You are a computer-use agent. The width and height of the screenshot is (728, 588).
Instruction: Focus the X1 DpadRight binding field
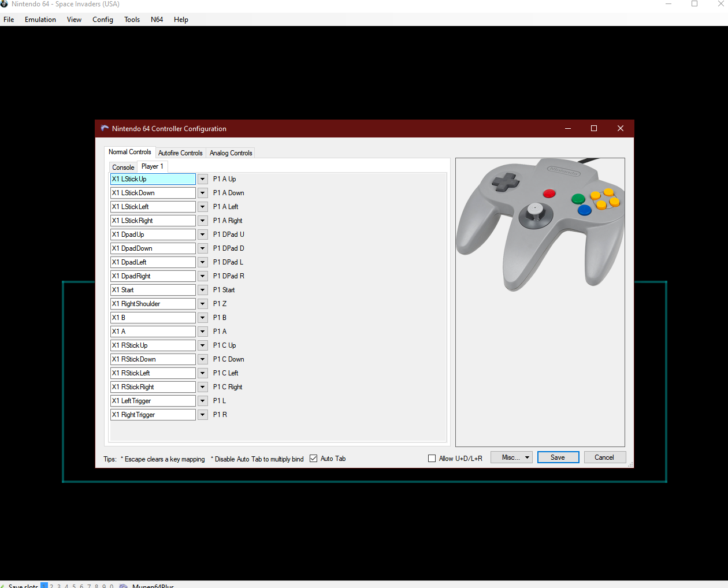click(x=153, y=276)
